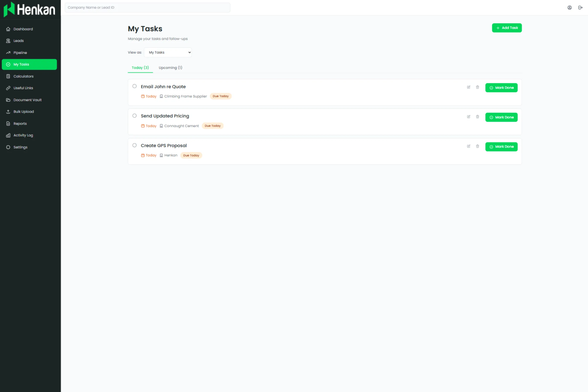Select the Today tab

click(x=140, y=68)
